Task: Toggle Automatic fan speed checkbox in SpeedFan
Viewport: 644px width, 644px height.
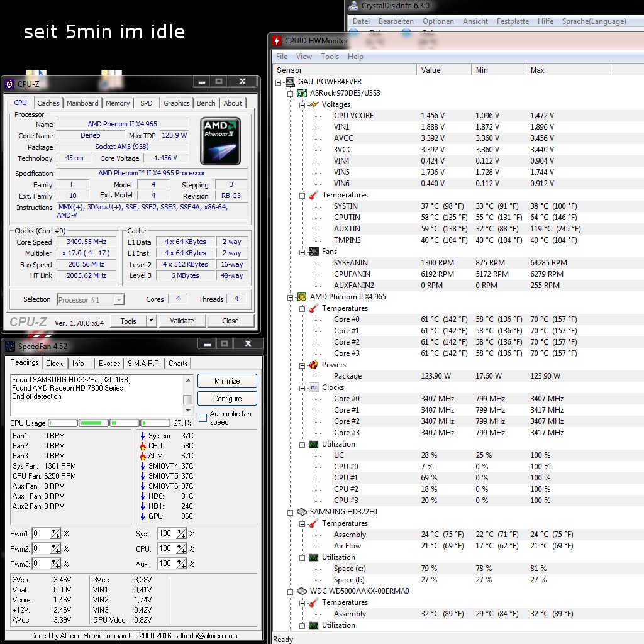Action: pyautogui.click(x=203, y=418)
